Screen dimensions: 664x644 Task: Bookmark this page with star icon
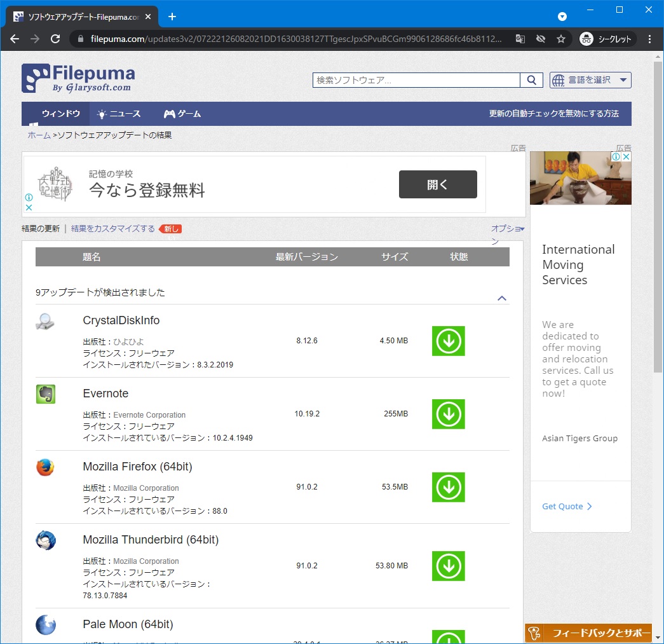click(x=560, y=39)
